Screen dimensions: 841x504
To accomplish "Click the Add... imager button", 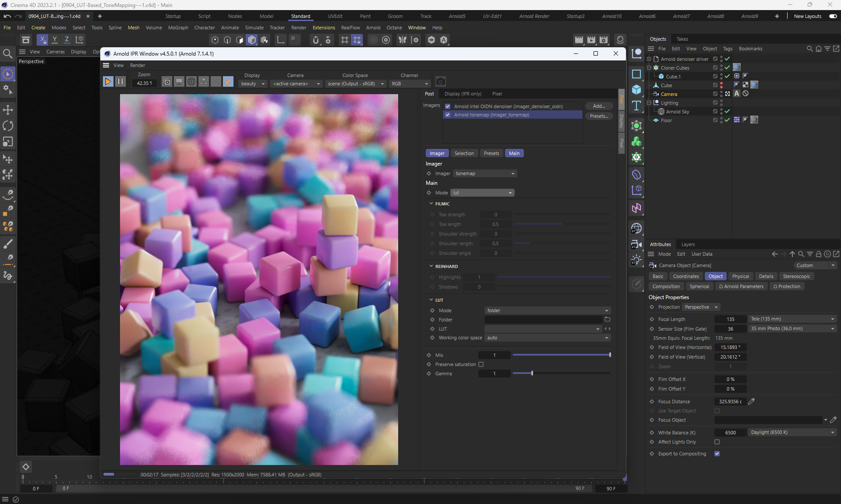I will (598, 106).
